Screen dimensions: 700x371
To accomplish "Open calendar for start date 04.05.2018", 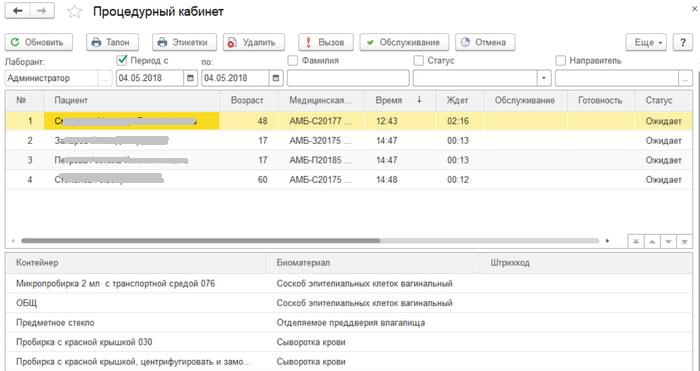I will (190, 78).
